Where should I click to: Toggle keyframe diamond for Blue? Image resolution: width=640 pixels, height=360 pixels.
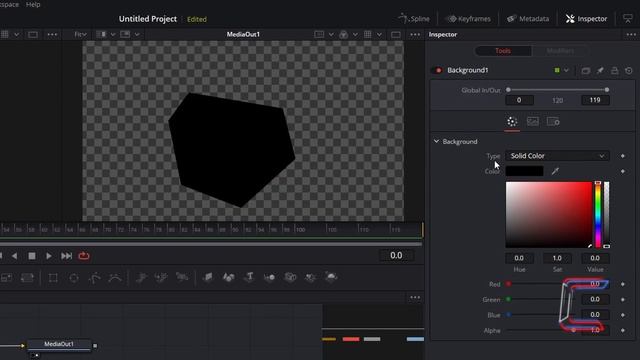tap(622, 315)
